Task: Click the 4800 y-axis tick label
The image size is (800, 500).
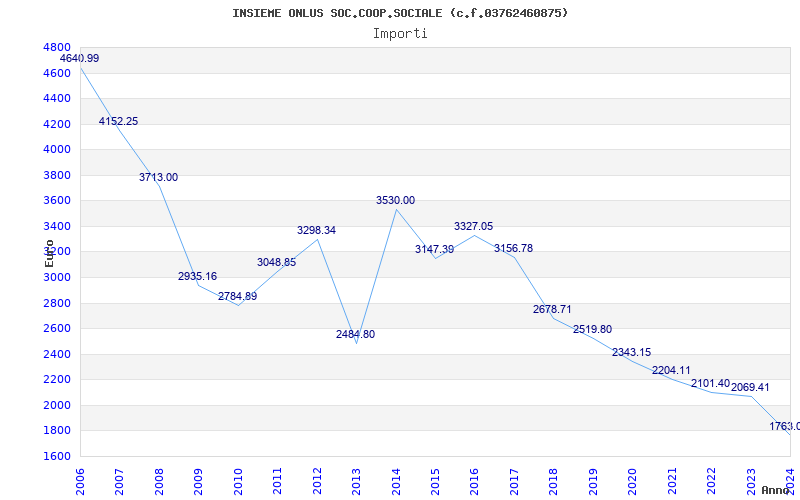Action: 57,47
